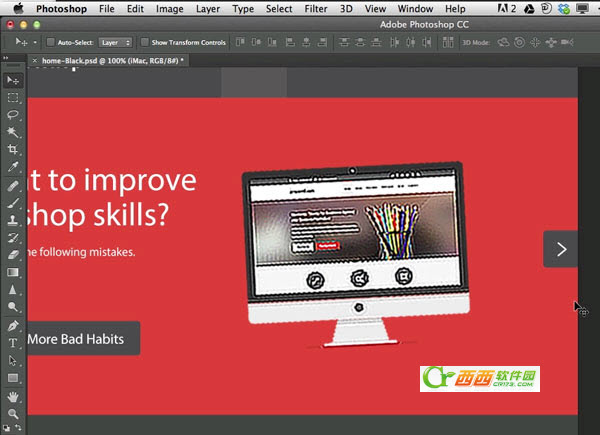The width and height of the screenshot is (600, 435).
Task: Click Distribute Horizontal Centers icon
Action: point(411,42)
